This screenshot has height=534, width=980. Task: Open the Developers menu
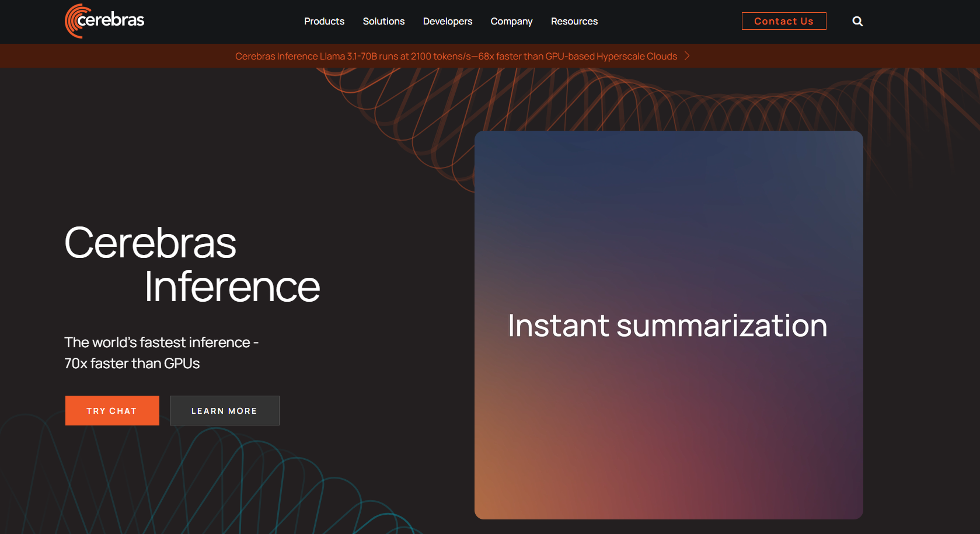pyautogui.click(x=448, y=21)
